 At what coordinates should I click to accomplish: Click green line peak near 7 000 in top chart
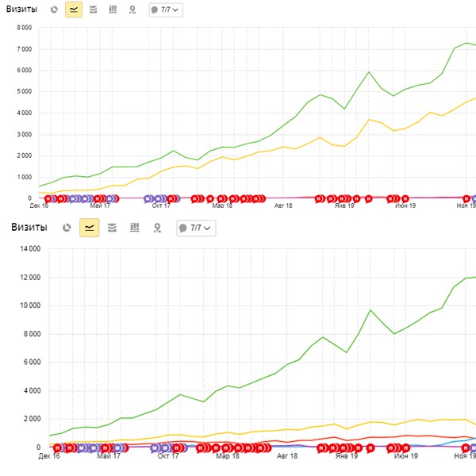pyautogui.click(x=466, y=43)
